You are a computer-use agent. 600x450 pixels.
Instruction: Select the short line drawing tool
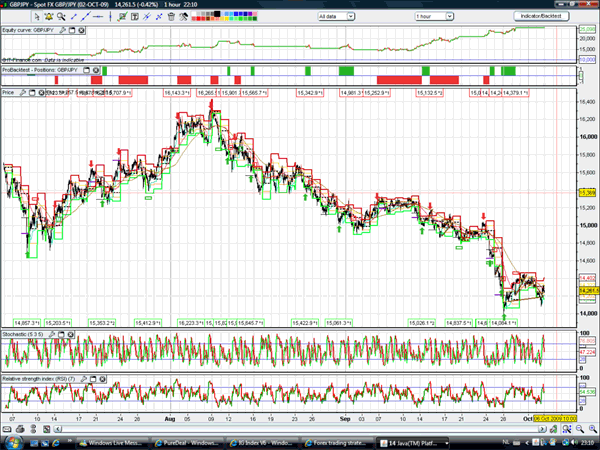73,16
